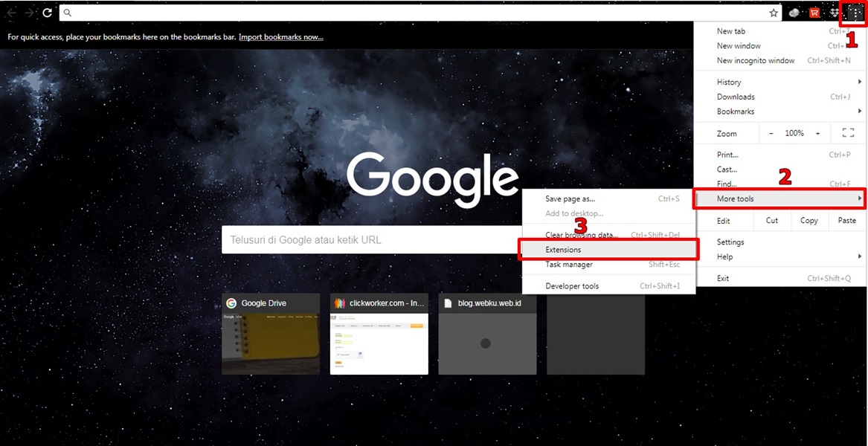Click the Import bookmarks now link
868x446 pixels.
click(280, 36)
